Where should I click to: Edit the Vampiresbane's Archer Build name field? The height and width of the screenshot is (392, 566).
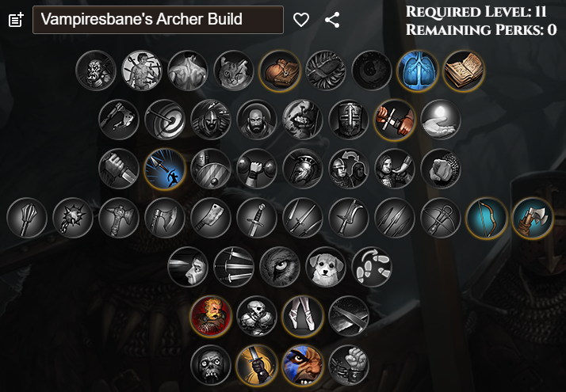[158, 20]
